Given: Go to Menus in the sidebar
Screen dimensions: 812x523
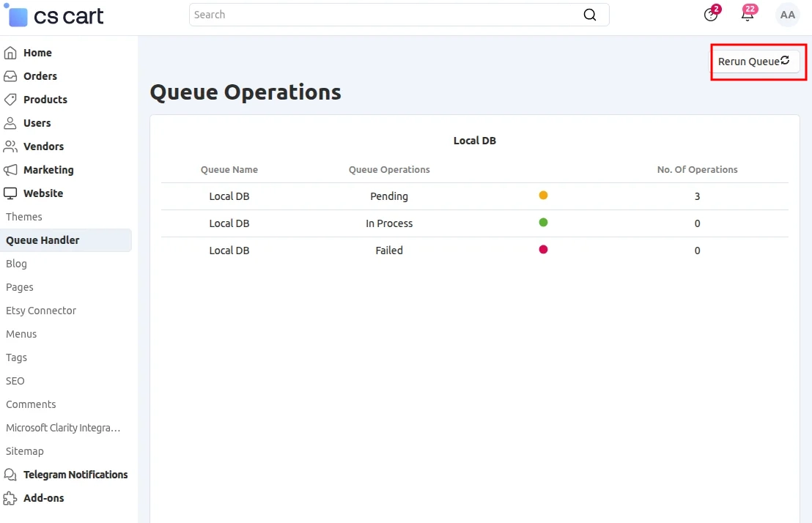Looking at the screenshot, I should [x=21, y=334].
